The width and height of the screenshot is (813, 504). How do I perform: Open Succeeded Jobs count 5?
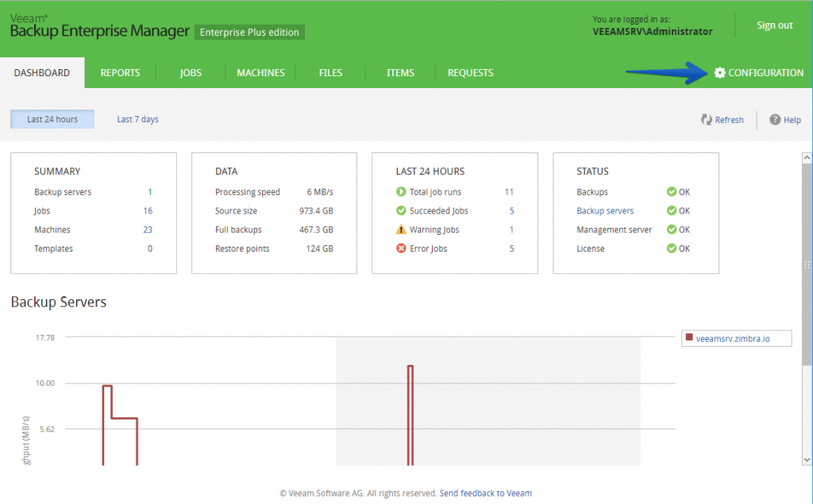click(512, 210)
